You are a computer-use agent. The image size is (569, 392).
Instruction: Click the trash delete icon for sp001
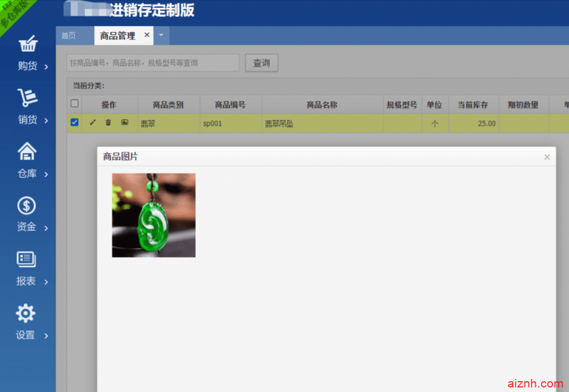coord(108,123)
